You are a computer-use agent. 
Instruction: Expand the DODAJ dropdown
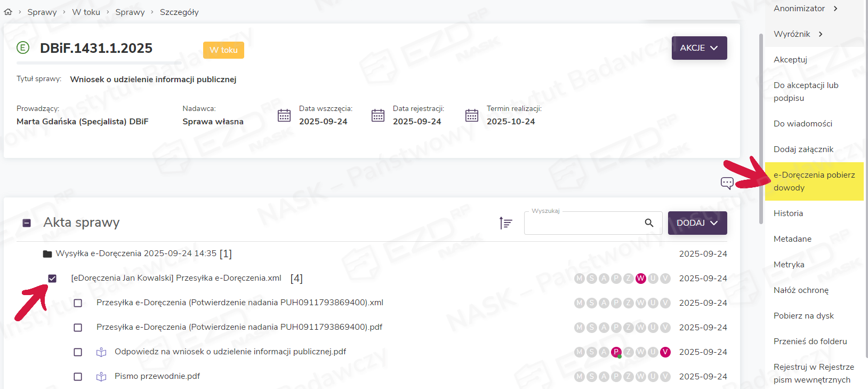697,223
